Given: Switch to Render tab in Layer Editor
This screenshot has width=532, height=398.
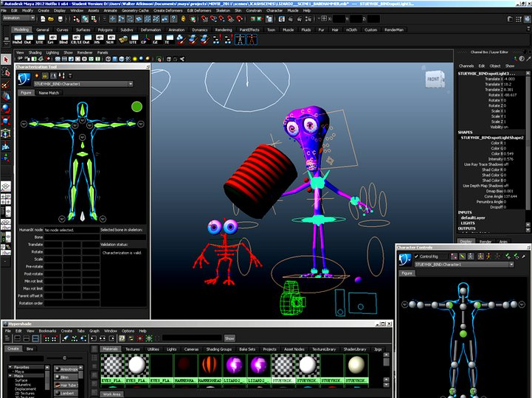Looking at the screenshot, I should point(486,242).
